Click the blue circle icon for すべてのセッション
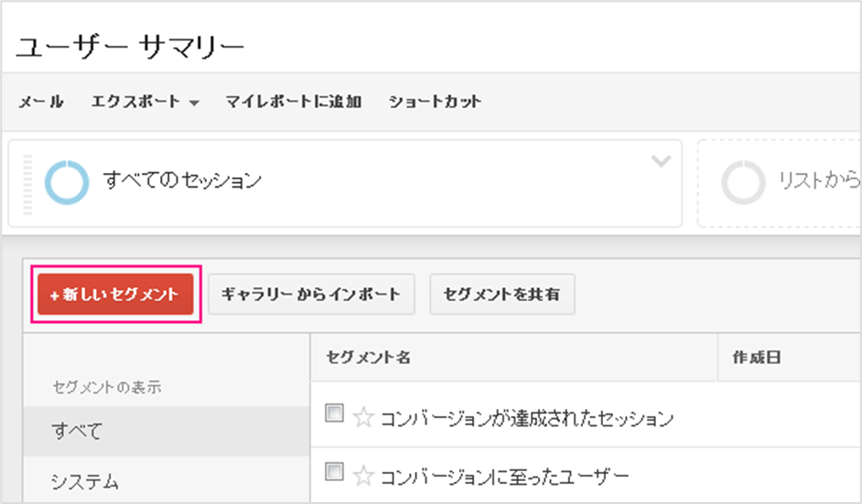This screenshot has width=862, height=504. click(x=67, y=182)
